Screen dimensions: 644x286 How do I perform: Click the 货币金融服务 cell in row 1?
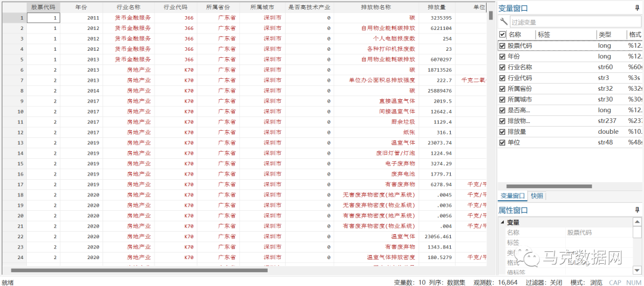(129, 18)
